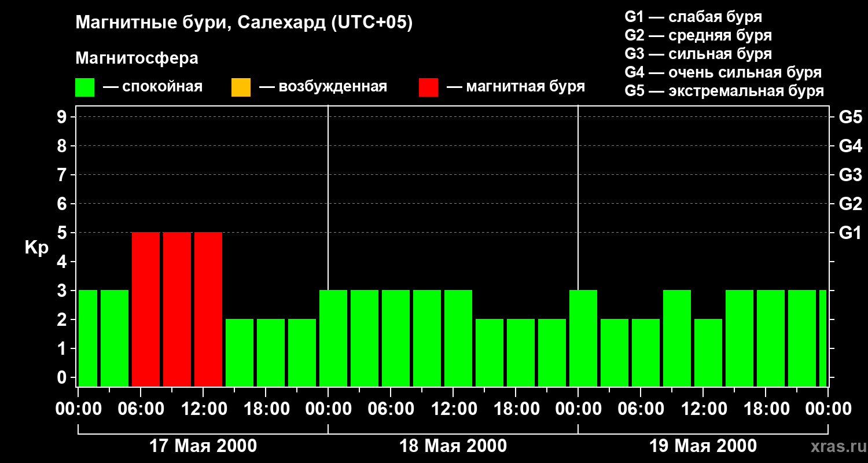The width and height of the screenshot is (868, 463).
Task: Click the 'G2 — средняя буря' legend line
Action: point(698,35)
